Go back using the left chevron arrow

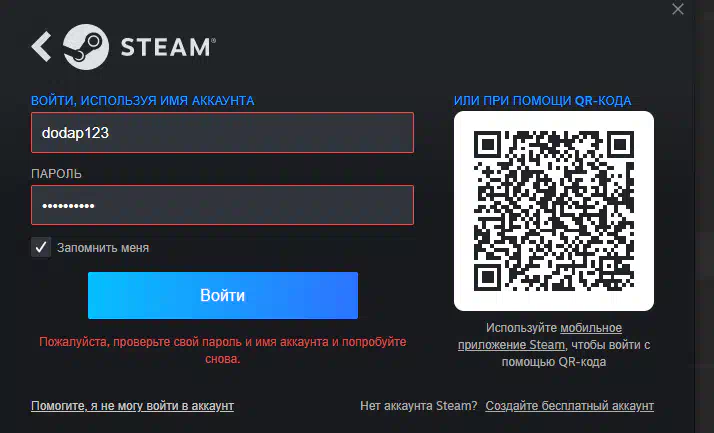(41, 47)
